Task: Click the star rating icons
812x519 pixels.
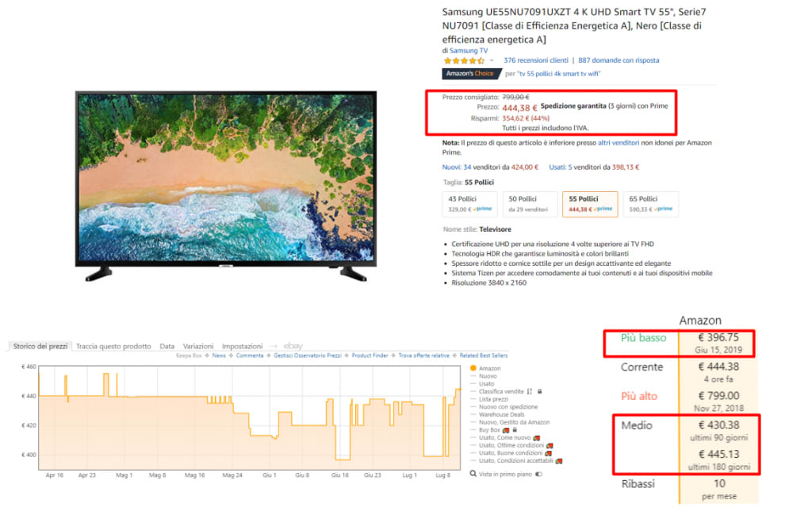Action: (x=464, y=60)
